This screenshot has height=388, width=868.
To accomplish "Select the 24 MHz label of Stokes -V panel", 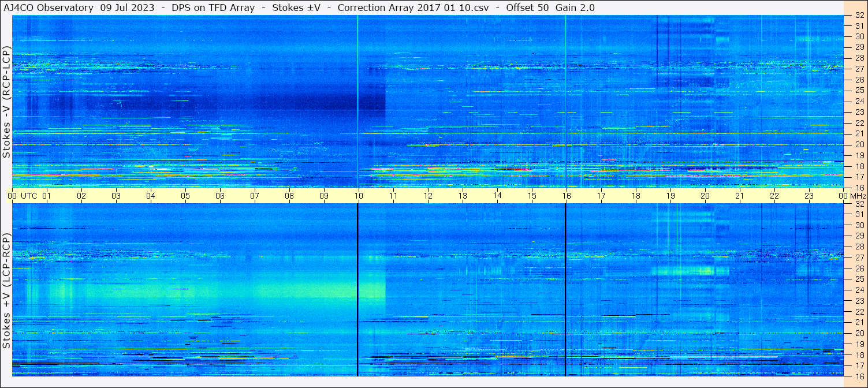I will [859, 101].
